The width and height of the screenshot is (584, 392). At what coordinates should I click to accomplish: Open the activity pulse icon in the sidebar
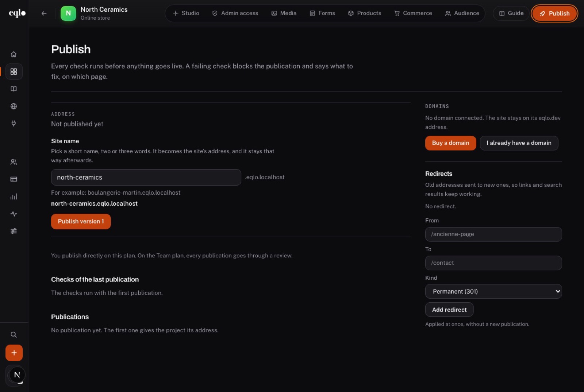click(x=14, y=214)
